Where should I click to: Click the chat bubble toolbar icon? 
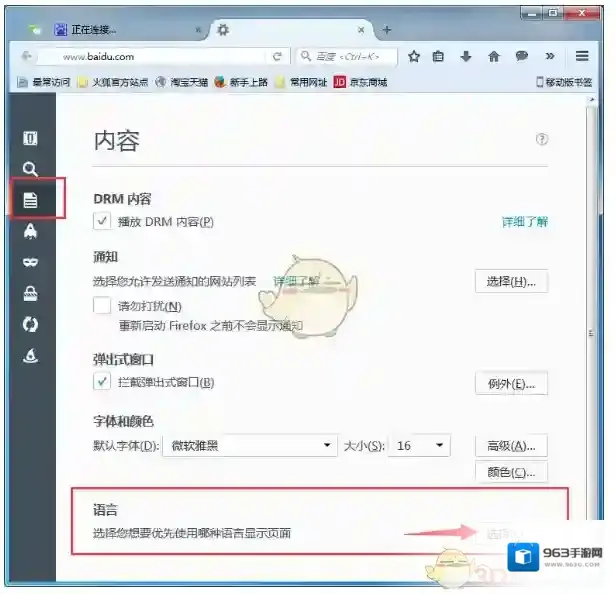[521, 57]
